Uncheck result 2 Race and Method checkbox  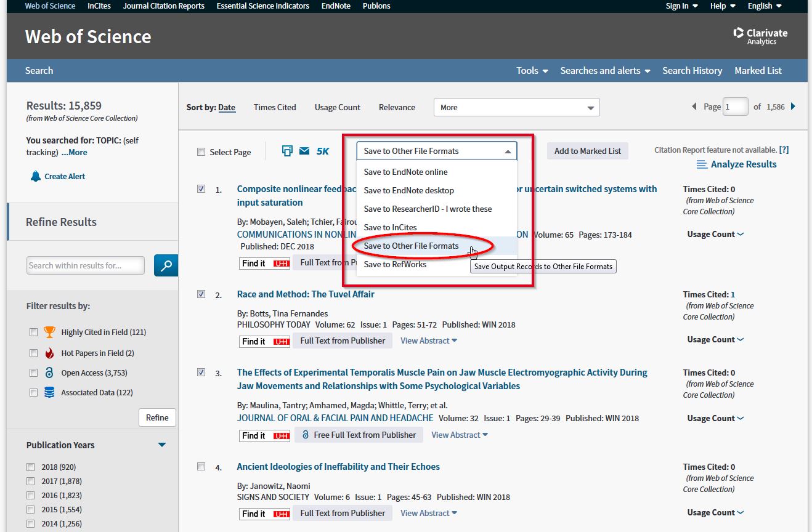click(201, 294)
